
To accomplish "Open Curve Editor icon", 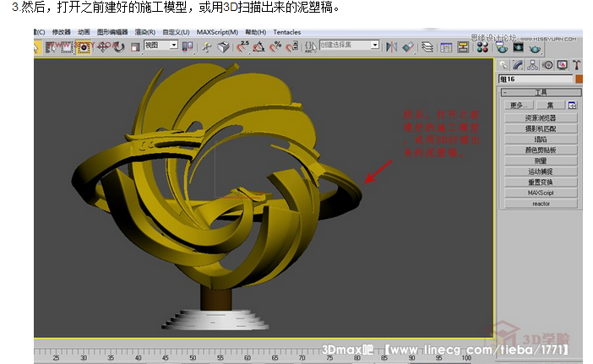I will pos(446,47).
